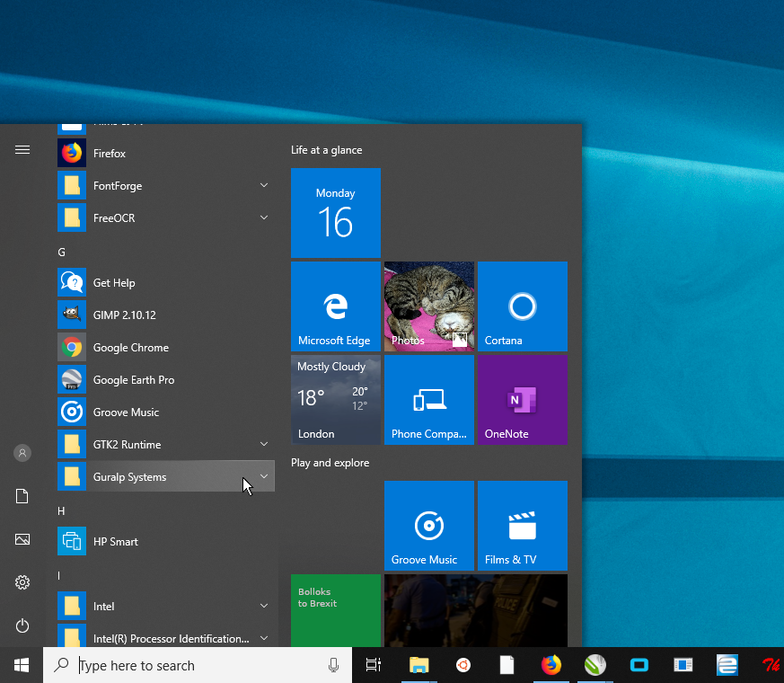This screenshot has height=683, width=784.
Task: Click the letter H section header
Action: point(61,510)
